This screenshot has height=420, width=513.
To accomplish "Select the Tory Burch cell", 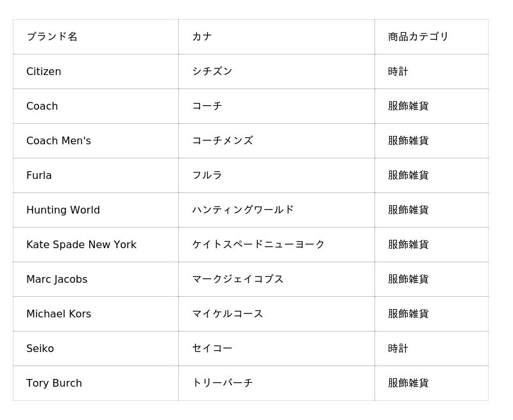I will pos(54,383).
